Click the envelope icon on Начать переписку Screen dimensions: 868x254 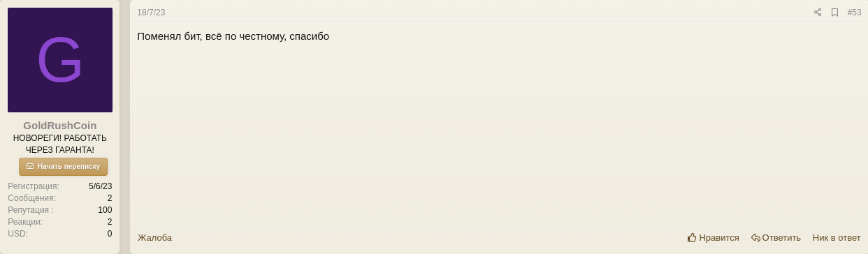(x=30, y=166)
